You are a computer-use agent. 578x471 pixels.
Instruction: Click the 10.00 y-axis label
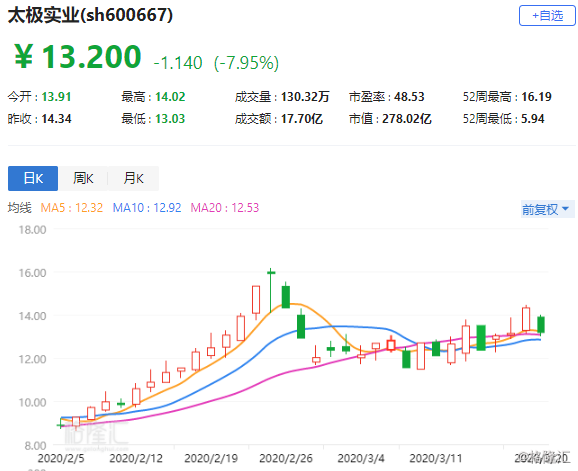pyautogui.click(x=32, y=402)
